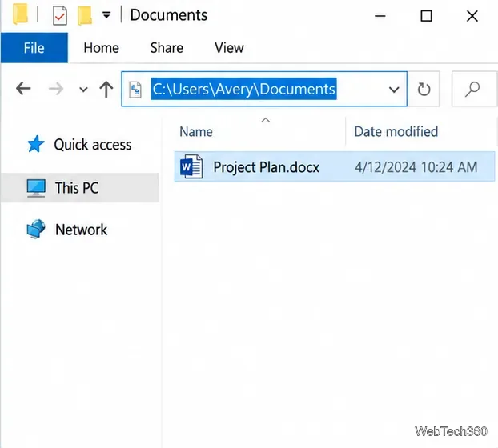
Task: Click the folder icon in the title bar
Action: click(x=20, y=14)
